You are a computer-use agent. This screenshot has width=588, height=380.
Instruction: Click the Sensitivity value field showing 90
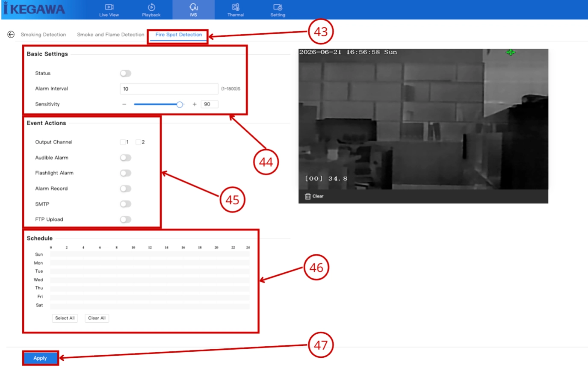pos(210,104)
